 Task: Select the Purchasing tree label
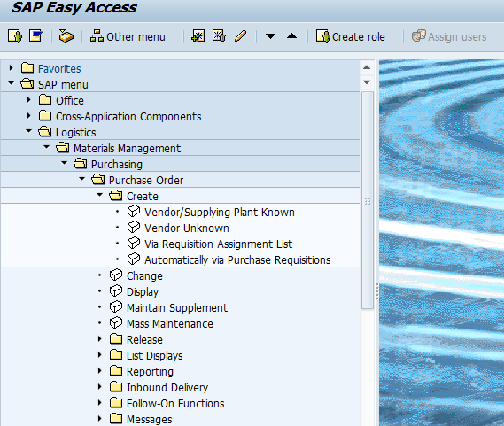click(x=117, y=165)
